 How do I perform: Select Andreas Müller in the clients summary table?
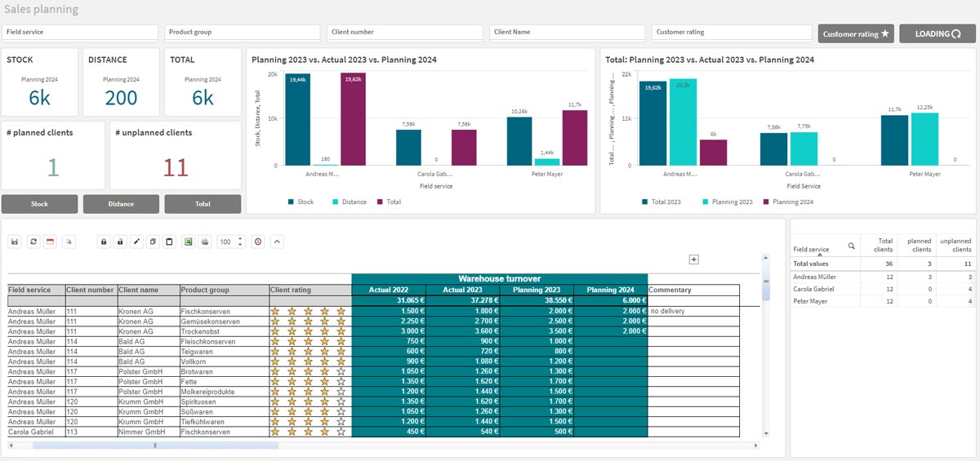tap(814, 277)
